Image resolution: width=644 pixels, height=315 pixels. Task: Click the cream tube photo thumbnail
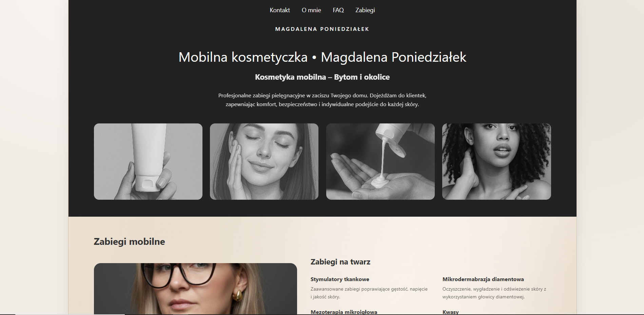coord(148,161)
